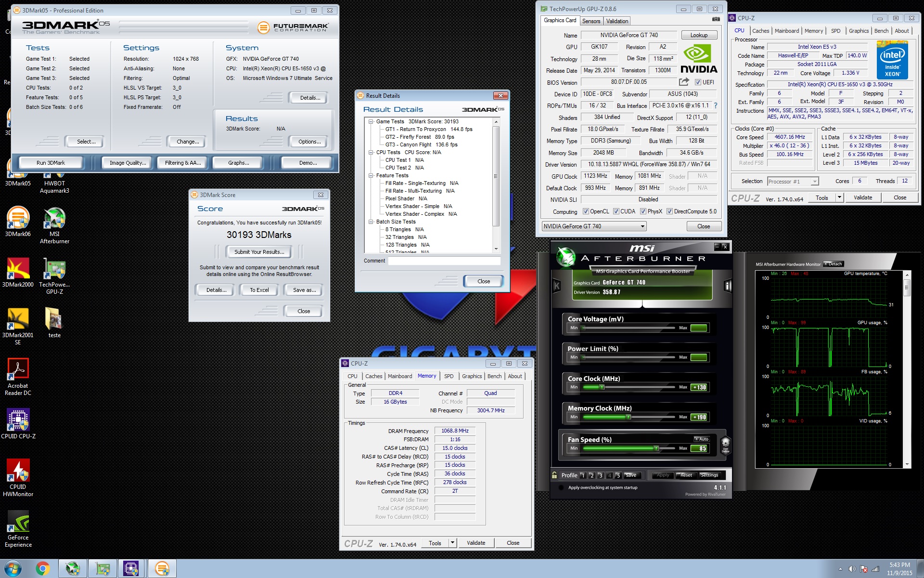Click GPU-Z screenshot camera icon
This screenshot has height=578, width=924.
(x=716, y=19)
